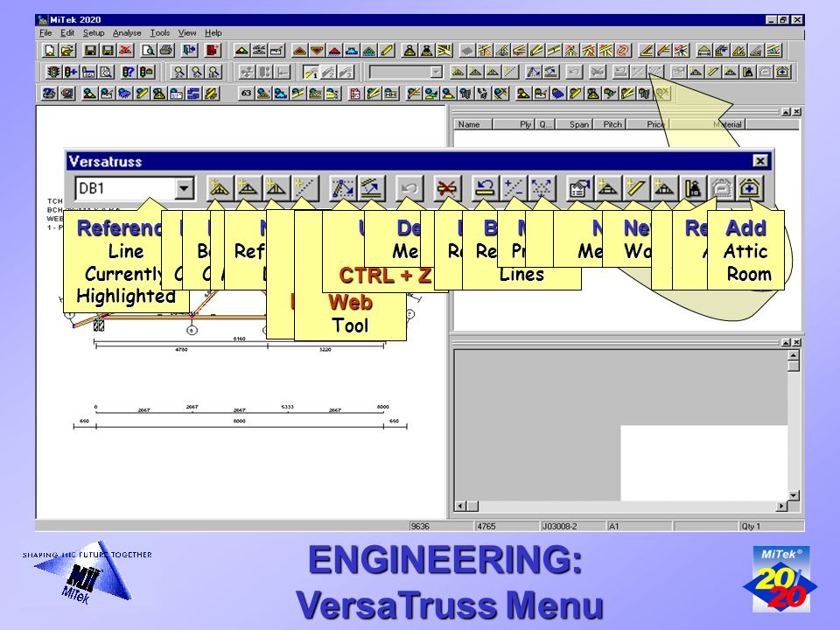Click the red X delete member icon
Image resolution: width=840 pixels, height=630 pixels.
coord(447,188)
